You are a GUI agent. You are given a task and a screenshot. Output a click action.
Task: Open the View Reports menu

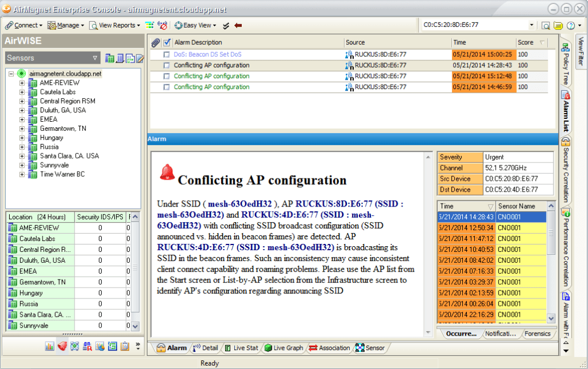point(115,25)
